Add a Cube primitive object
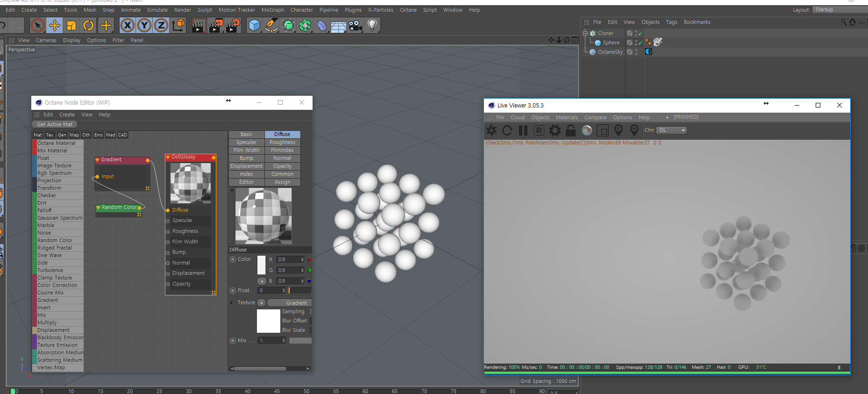Image resolution: width=868 pixels, height=394 pixels. [x=254, y=25]
